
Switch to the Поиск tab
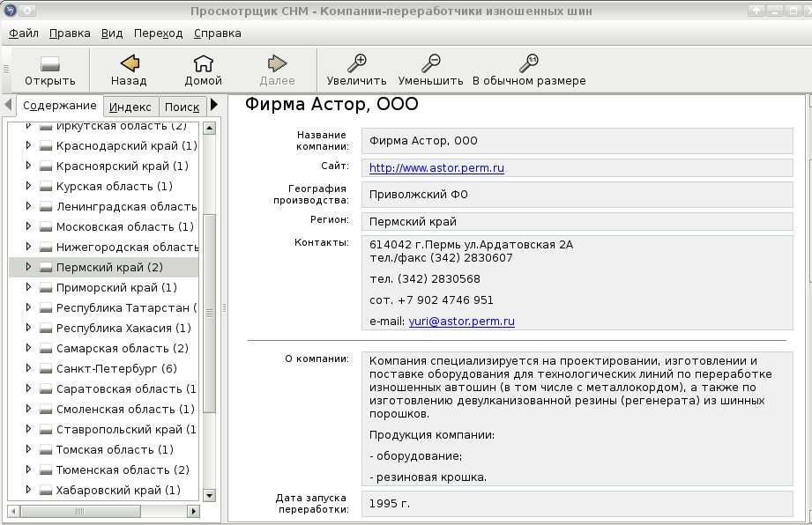tap(182, 107)
